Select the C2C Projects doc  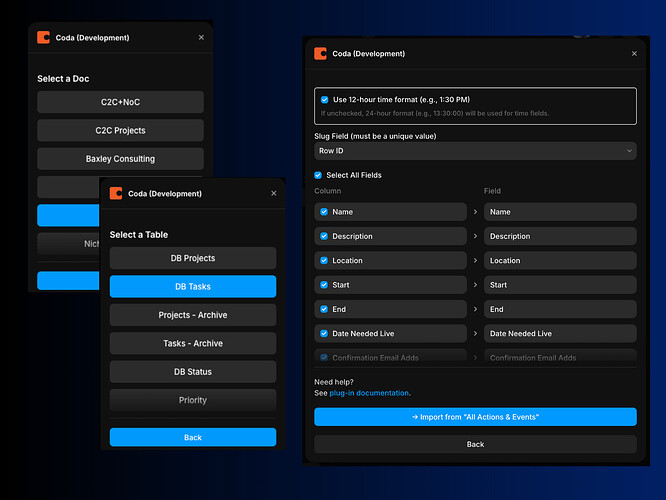click(x=120, y=130)
